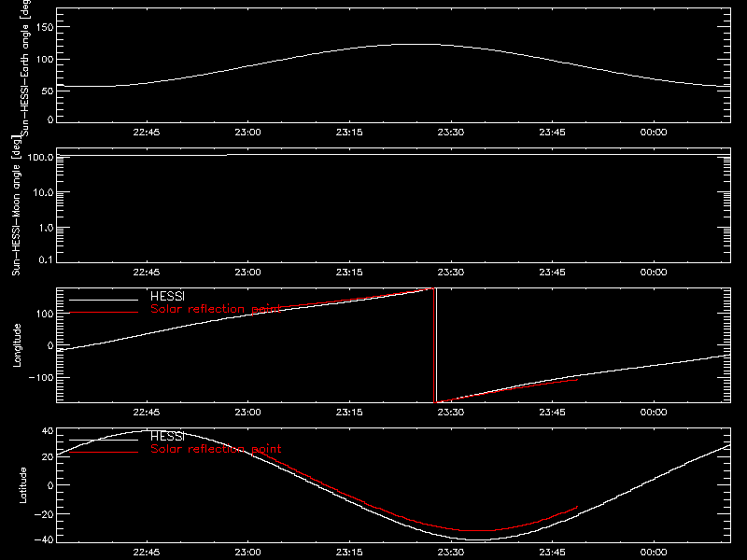Click the -40 tick on Latitude plot

(x=44, y=540)
